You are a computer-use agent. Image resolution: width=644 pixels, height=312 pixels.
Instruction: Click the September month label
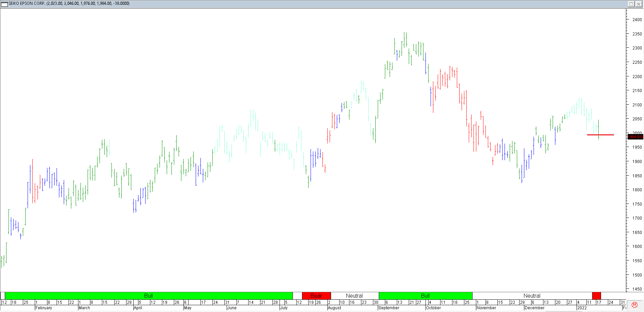(x=389, y=308)
